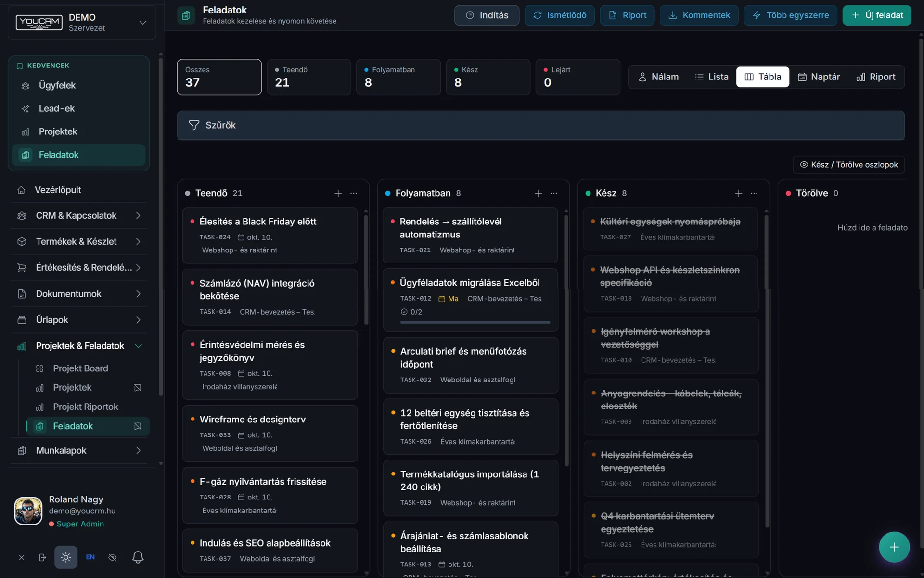Unpin Feladatok bookmark icon in submenu
The image size is (924, 578).
coord(138,426)
